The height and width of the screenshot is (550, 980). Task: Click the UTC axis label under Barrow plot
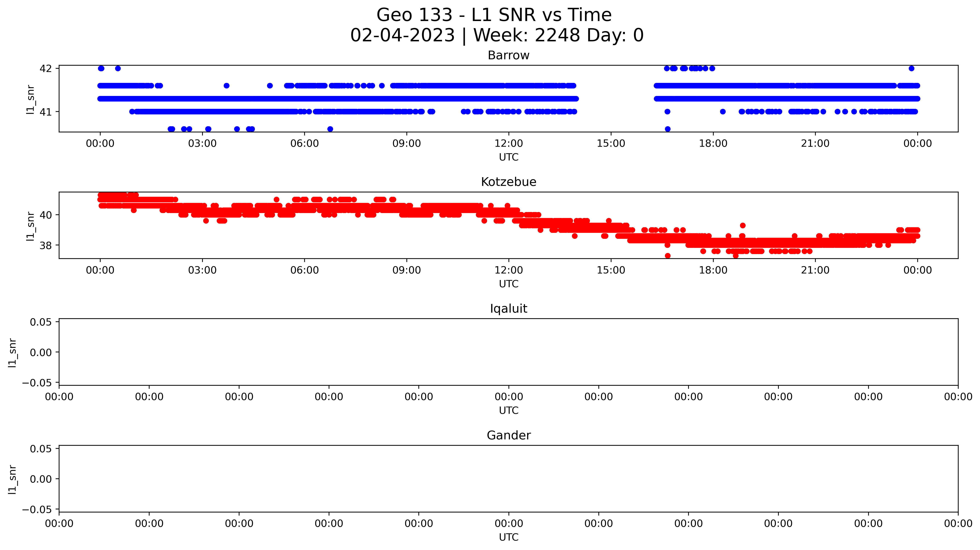point(509,157)
